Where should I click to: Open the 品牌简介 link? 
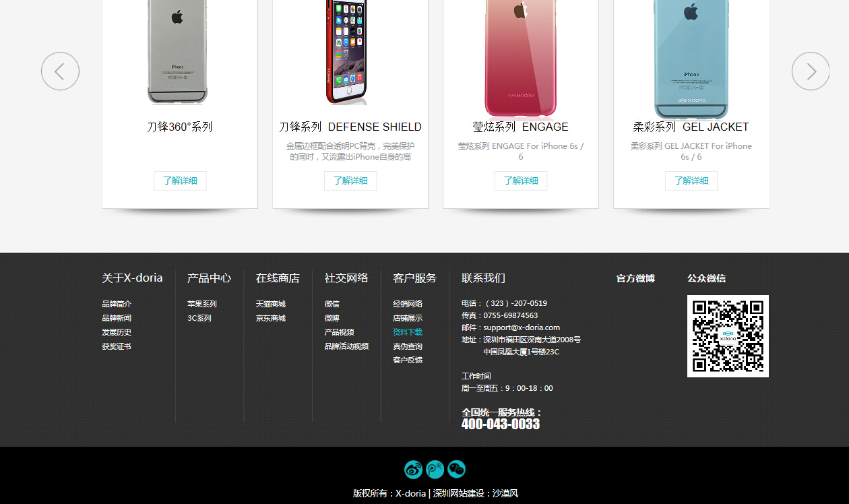pos(117,304)
